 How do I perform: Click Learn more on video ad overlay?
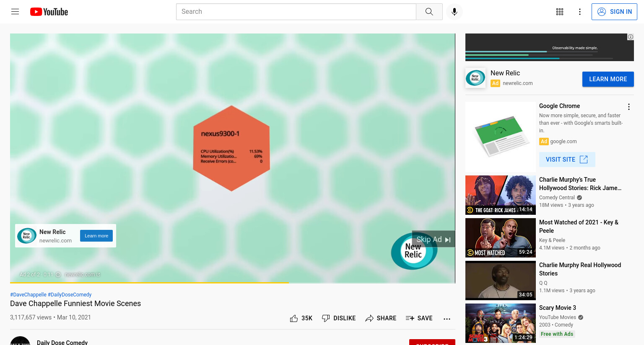coord(96,236)
